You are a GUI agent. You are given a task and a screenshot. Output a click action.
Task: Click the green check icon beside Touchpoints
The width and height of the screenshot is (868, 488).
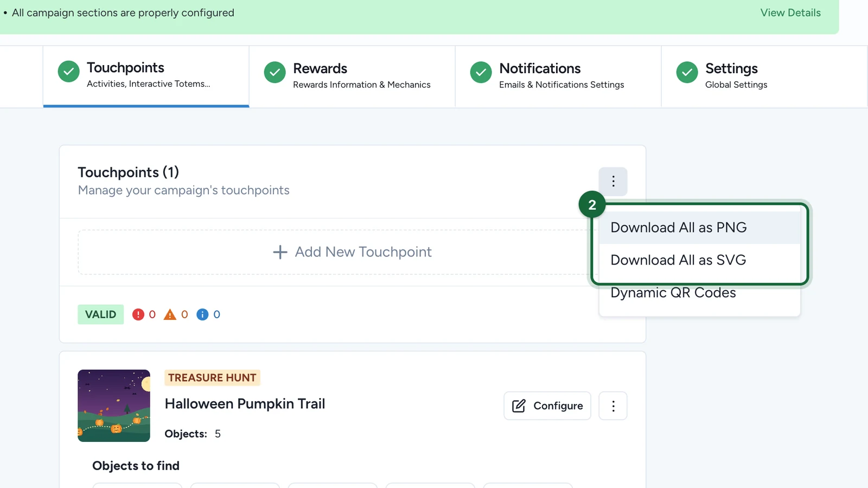69,72
